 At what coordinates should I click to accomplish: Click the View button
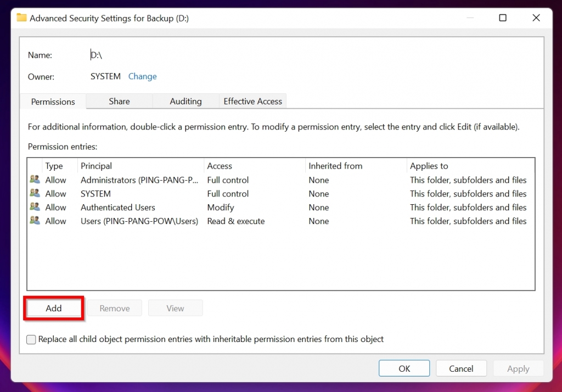(175, 308)
